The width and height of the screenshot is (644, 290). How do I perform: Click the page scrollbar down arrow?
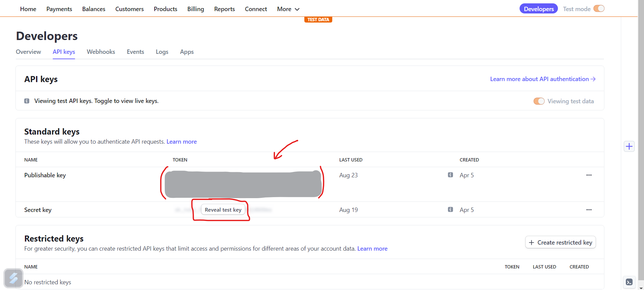pos(641,288)
